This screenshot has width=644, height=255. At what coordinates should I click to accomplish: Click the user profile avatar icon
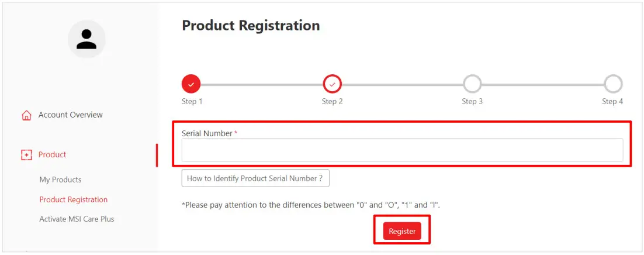(x=86, y=39)
